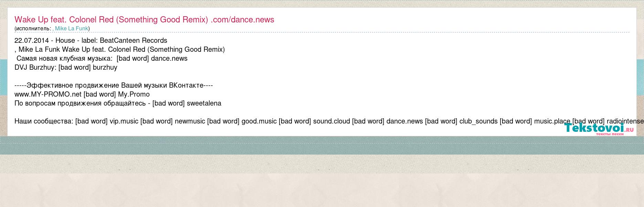Viewport: 644px width, 207px height.
Task: Open the Mike La Funk artist link
Action: [x=72, y=29]
